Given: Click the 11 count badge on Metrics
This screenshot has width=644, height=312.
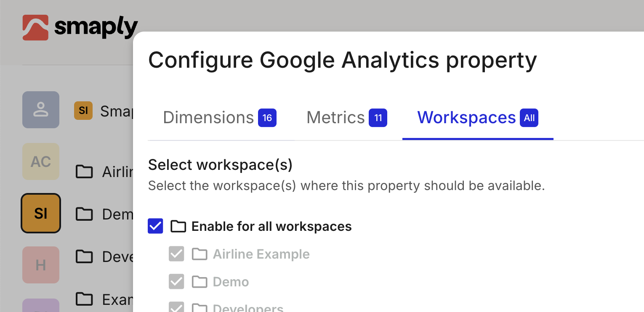Looking at the screenshot, I should click(x=378, y=118).
